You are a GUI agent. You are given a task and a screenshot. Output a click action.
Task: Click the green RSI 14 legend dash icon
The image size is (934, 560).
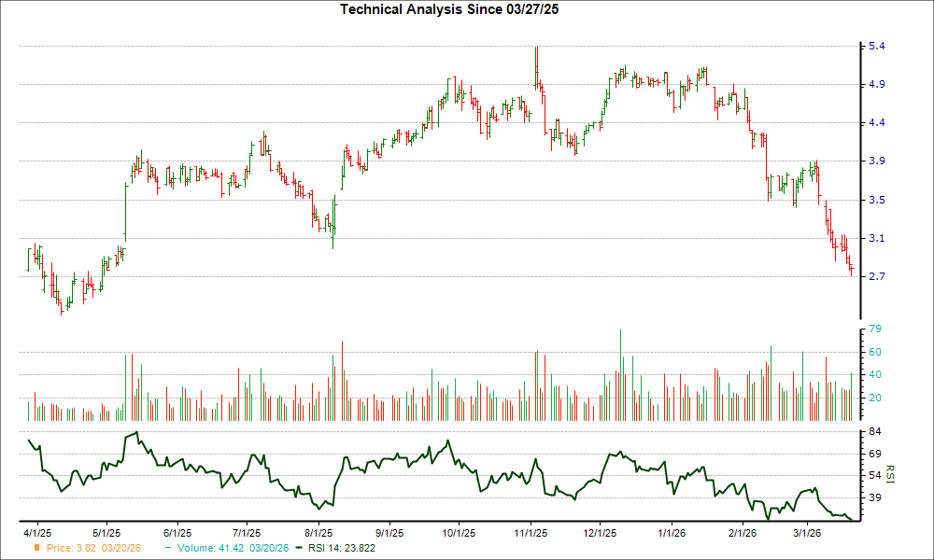click(299, 550)
